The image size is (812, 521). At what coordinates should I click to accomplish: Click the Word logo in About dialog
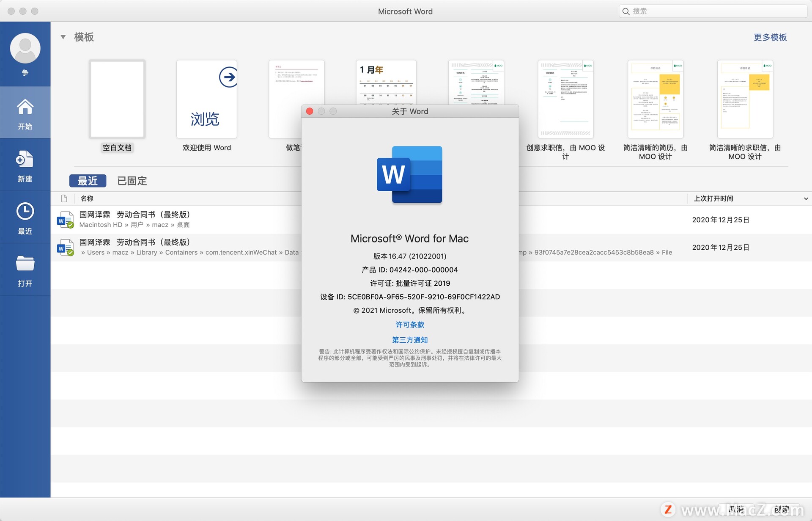(409, 175)
